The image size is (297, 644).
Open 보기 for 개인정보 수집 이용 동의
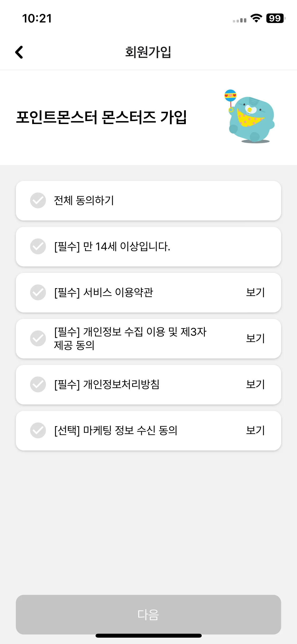[x=255, y=338]
